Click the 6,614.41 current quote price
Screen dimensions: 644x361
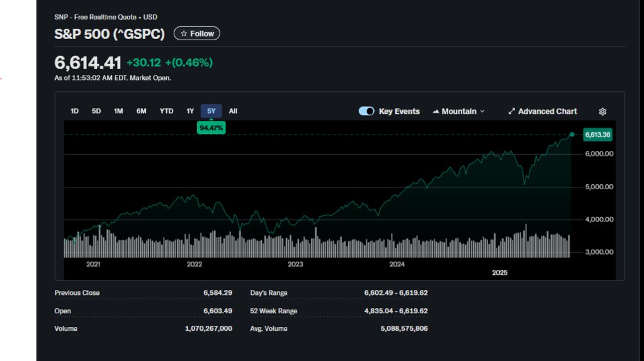[88, 63]
